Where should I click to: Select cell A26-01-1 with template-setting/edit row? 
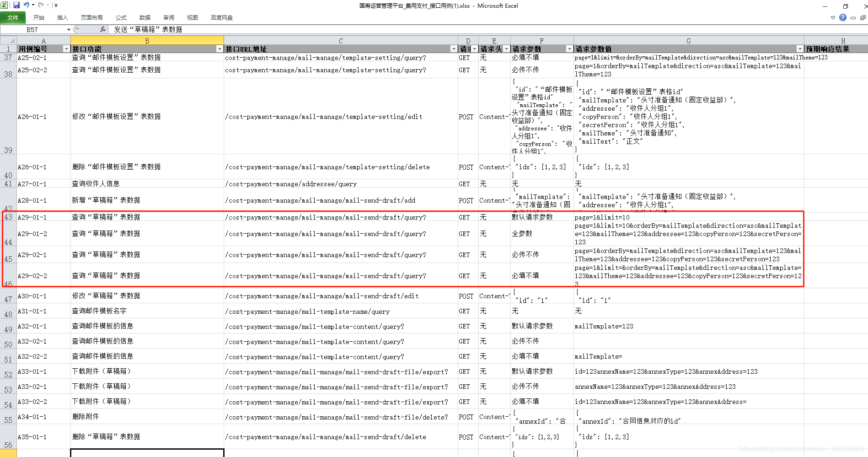(44, 116)
